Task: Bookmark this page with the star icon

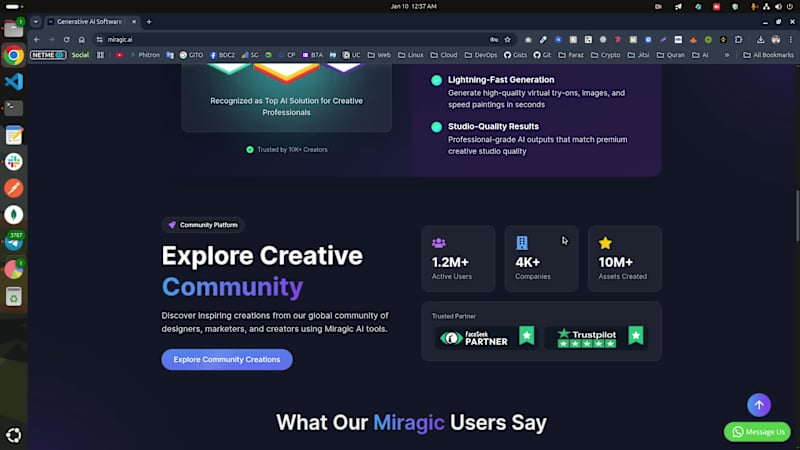Action: click(x=507, y=40)
